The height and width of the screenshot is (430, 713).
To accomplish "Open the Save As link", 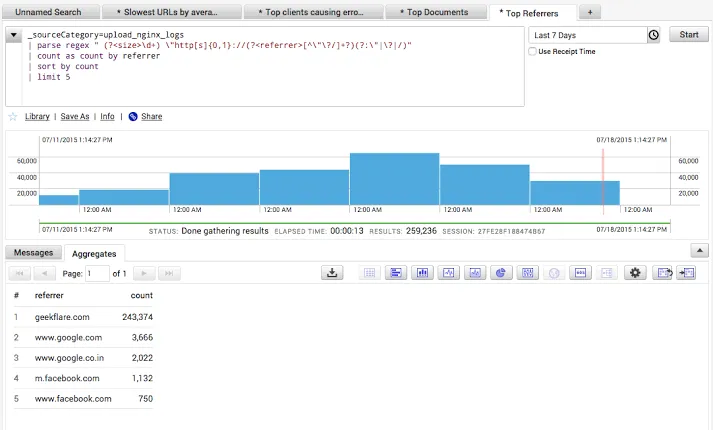I will 75,116.
